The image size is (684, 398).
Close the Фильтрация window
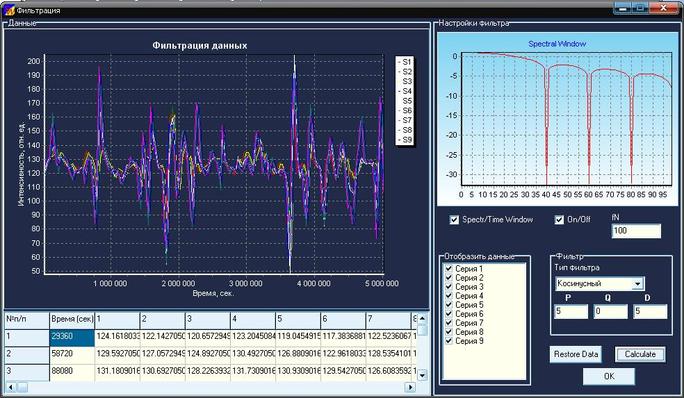[663, 8]
